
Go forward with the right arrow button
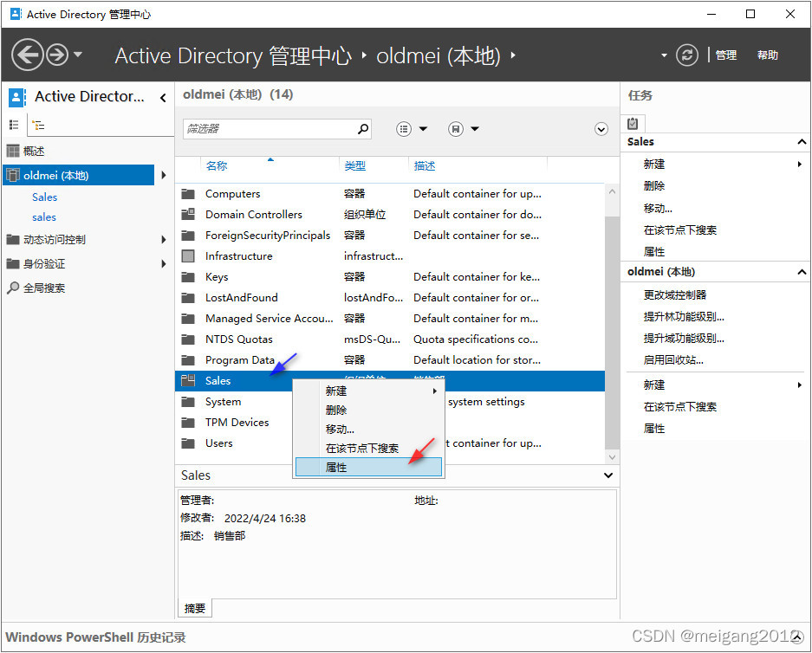point(57,55)
